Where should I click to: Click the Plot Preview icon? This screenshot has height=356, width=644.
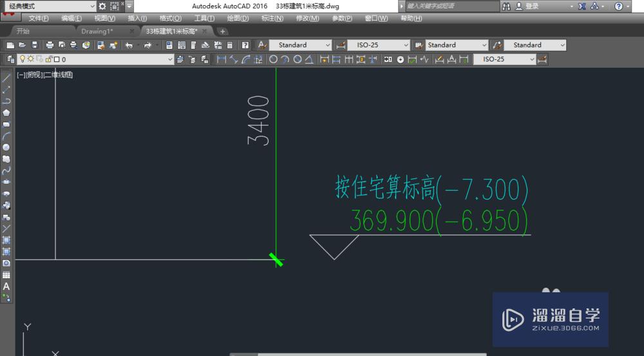tap(62, 45)
